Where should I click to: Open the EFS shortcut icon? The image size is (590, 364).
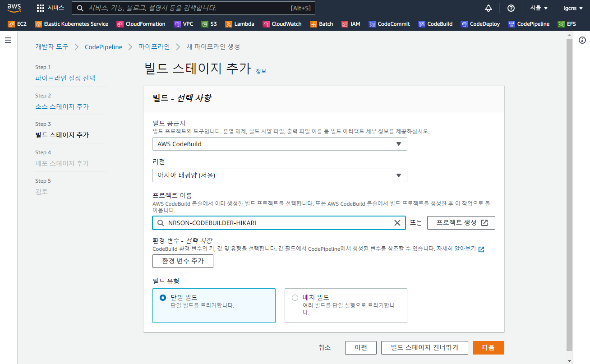[x=561, y=24]
